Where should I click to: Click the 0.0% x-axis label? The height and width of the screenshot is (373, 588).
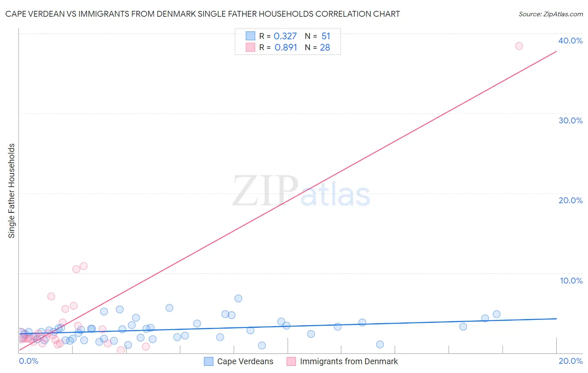29,361
